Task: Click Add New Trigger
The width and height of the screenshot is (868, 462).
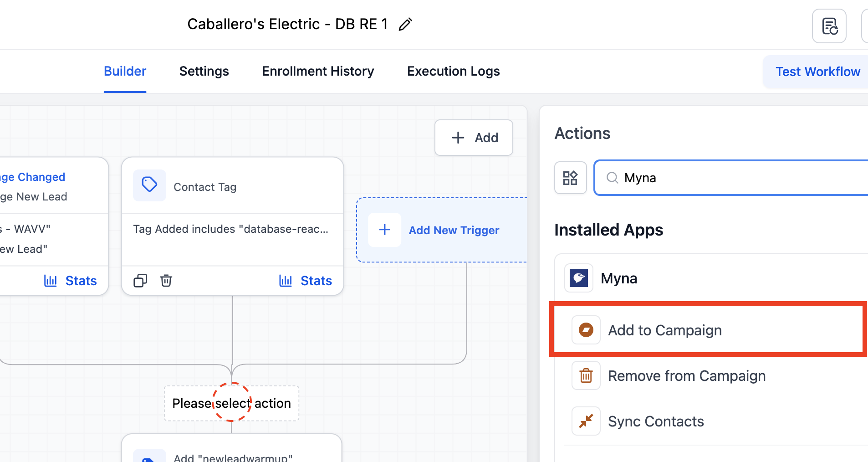Action: click(x=454, y=230)
